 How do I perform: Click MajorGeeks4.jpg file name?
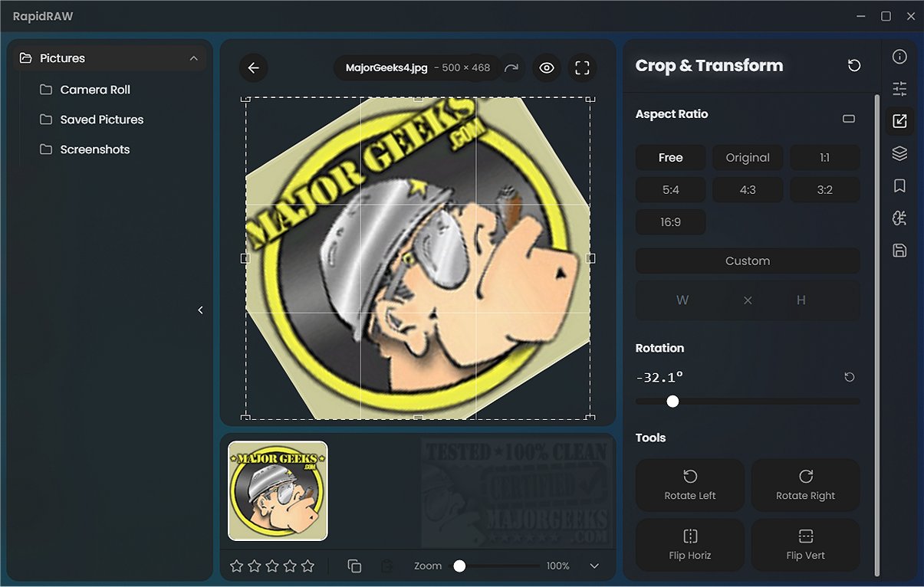[386, 67]
